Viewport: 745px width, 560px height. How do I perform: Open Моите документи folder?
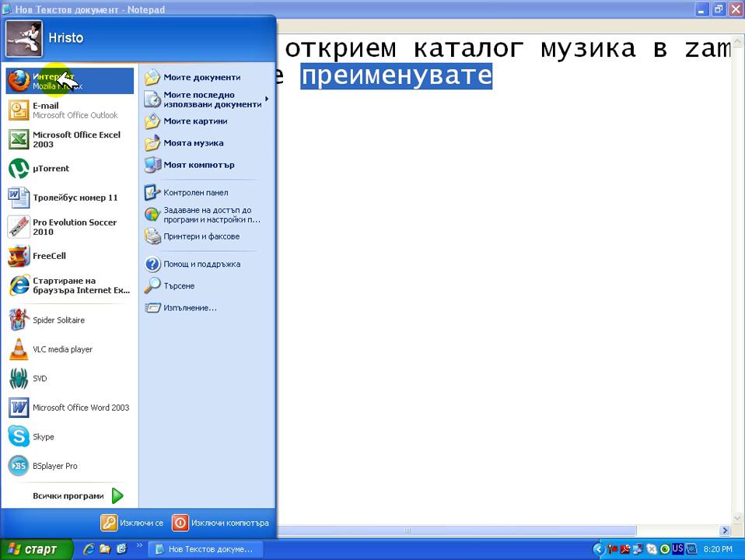tap(201, 77)
